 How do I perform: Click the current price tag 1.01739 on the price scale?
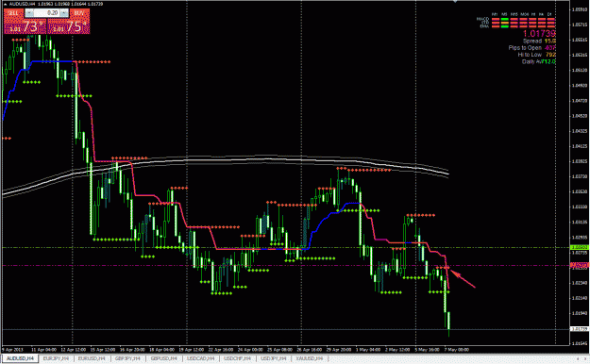point(580,329)
